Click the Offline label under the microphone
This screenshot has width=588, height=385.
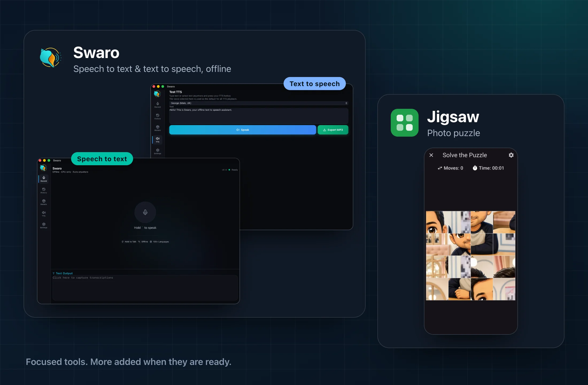pos(143,242)
